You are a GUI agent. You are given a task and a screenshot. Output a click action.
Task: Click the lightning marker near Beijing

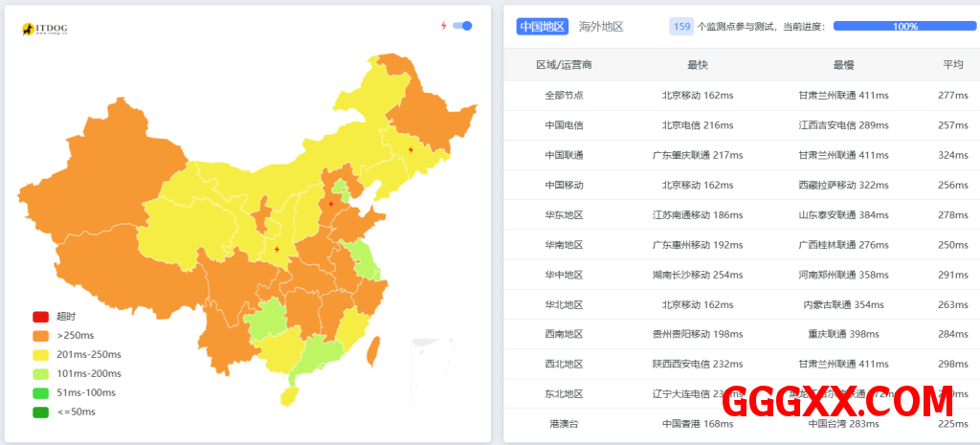[331, 203]
